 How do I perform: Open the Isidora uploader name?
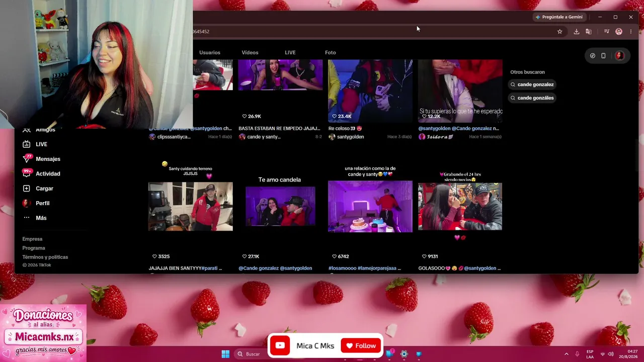pyautogui.click(x=439, y=137)
